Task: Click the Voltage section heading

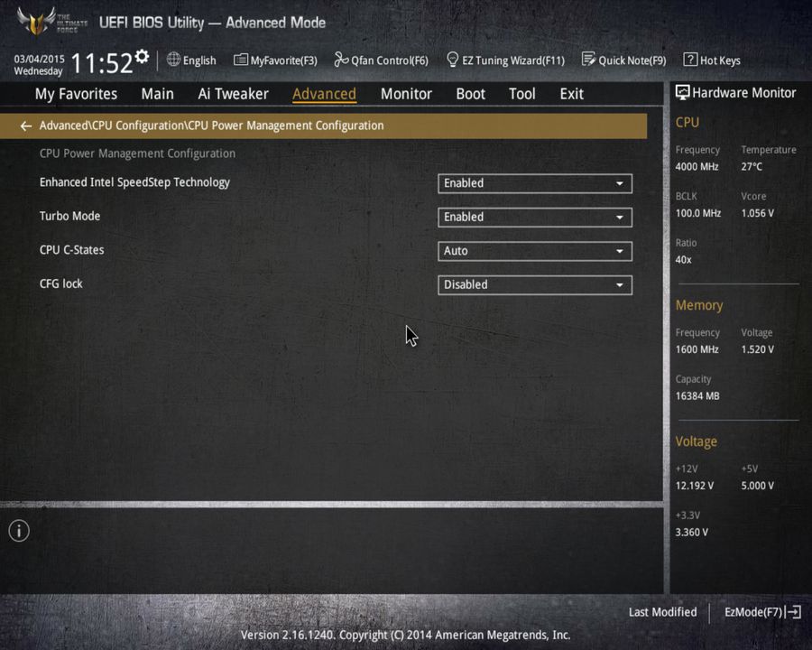Action: [x=697, y=441]
